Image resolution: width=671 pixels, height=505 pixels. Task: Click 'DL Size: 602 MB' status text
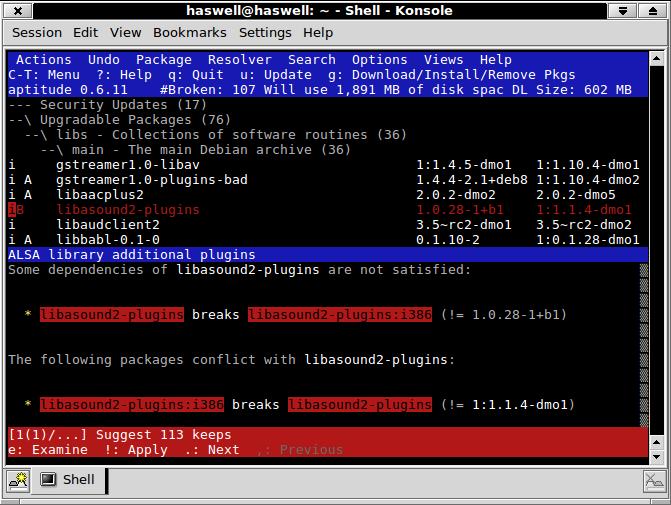(x=572, y=90)
